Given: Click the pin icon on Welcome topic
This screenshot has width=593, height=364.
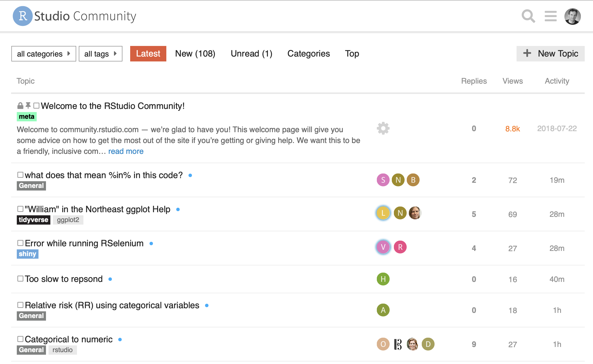Looking at the screenshot, I should pos(28,105).
